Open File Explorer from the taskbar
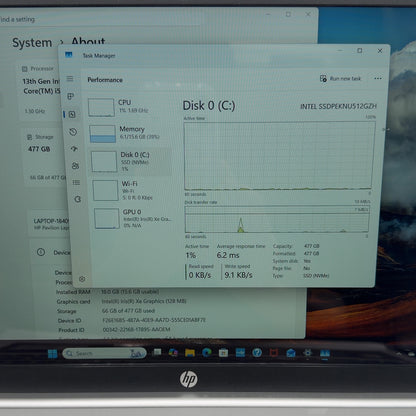This screenshot has width=416, height=416. click(190, 353)
